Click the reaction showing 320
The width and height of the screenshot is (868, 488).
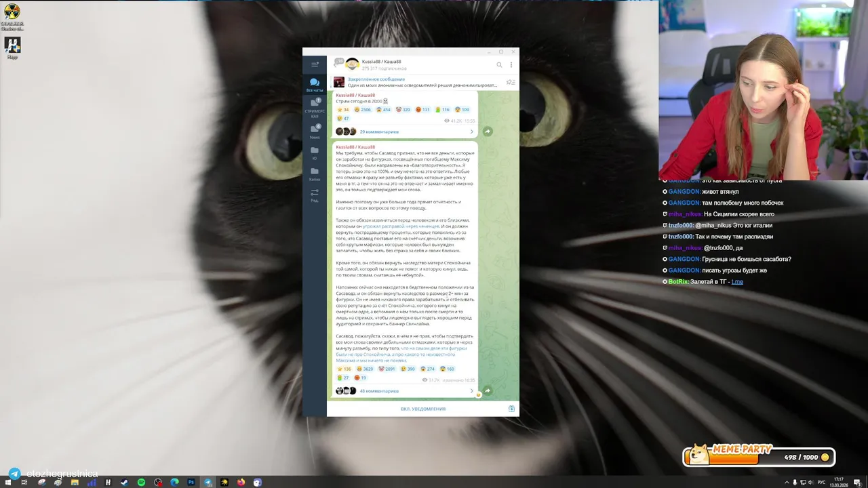coord(403,109)
